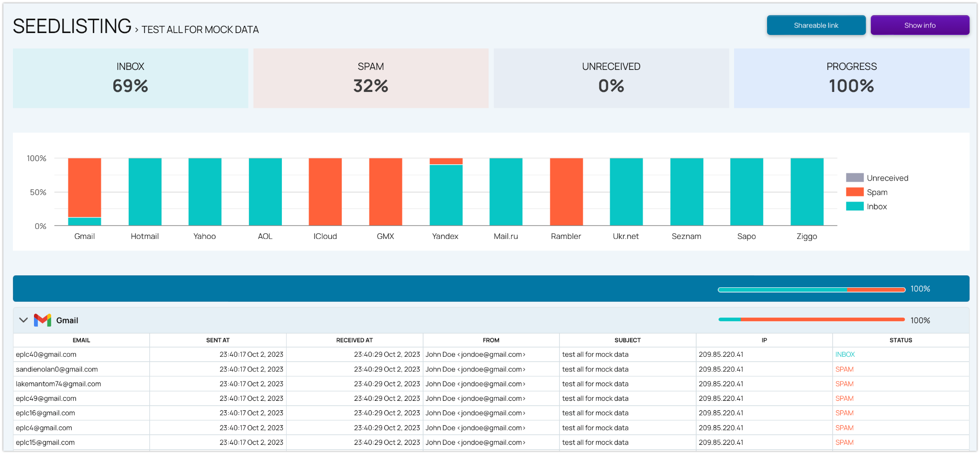Click the Seznam bar in chart

tap(687, 192)
